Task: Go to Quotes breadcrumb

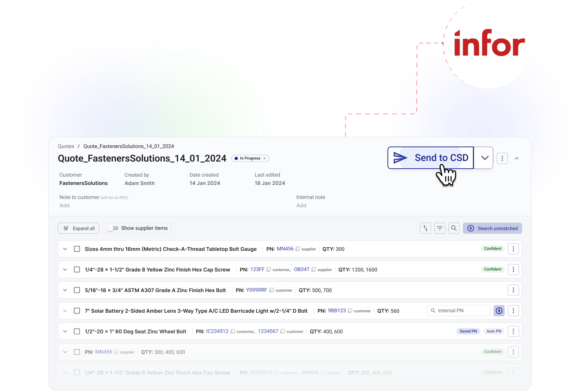Action: click(66, 146)
